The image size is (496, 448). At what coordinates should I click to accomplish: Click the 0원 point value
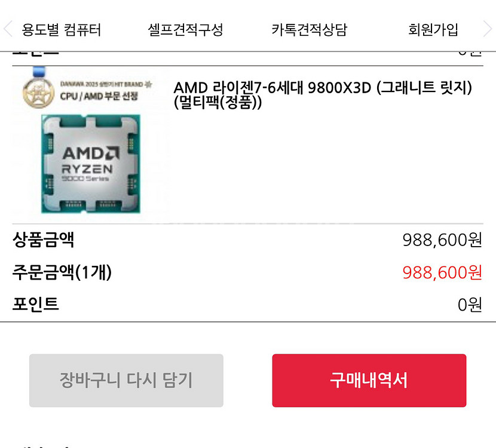coord(470,305)
